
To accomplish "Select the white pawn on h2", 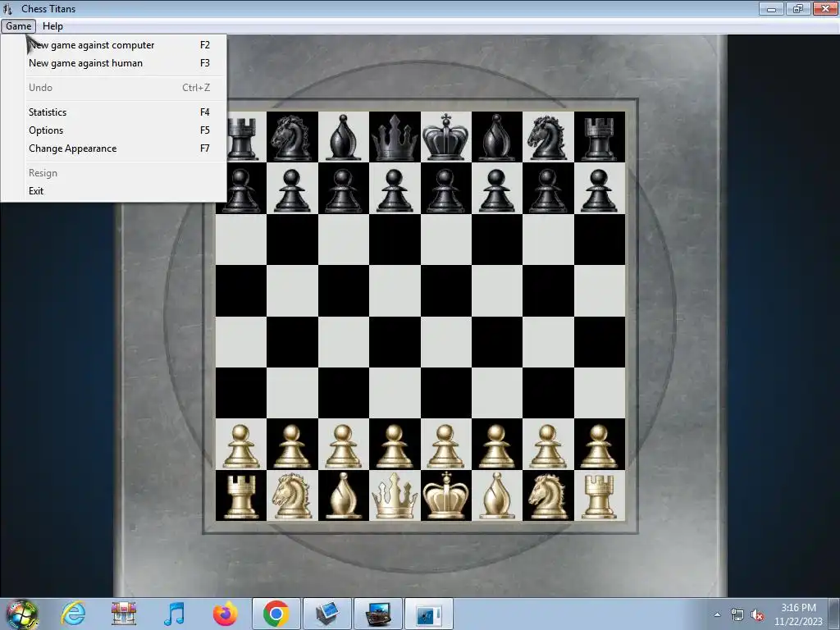I will [599, 445].
